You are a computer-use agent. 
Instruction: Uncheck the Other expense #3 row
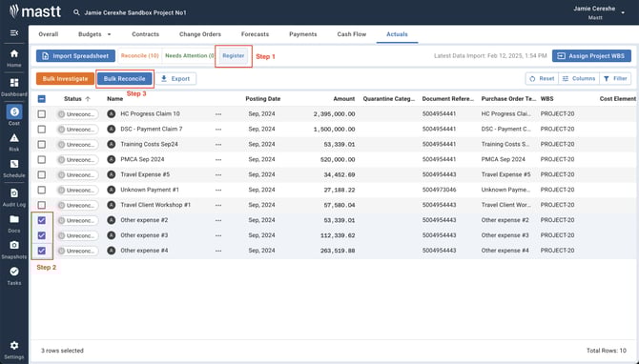coord(42,235)
